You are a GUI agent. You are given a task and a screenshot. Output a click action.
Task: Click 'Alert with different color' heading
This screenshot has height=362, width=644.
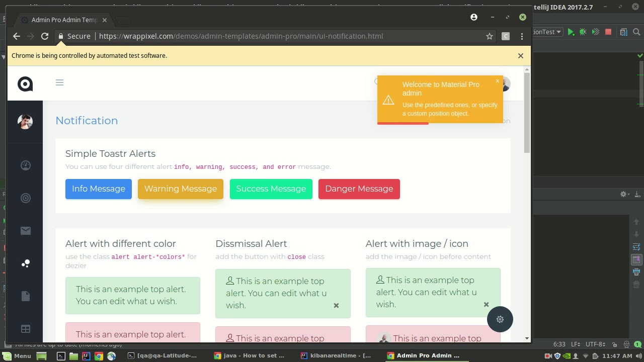pos(120,244)
